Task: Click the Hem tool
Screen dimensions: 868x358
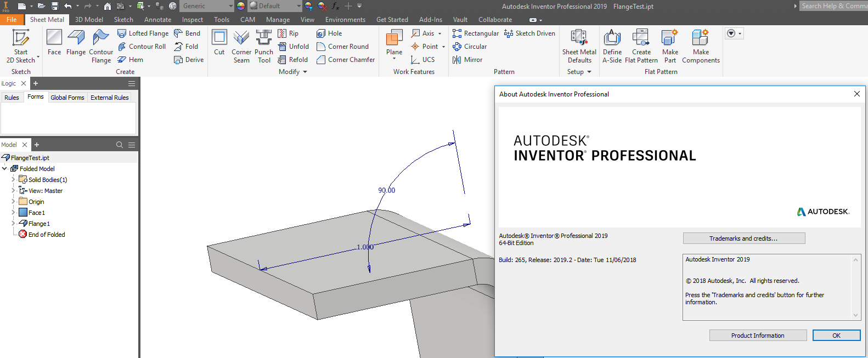Action: (131, 60)
